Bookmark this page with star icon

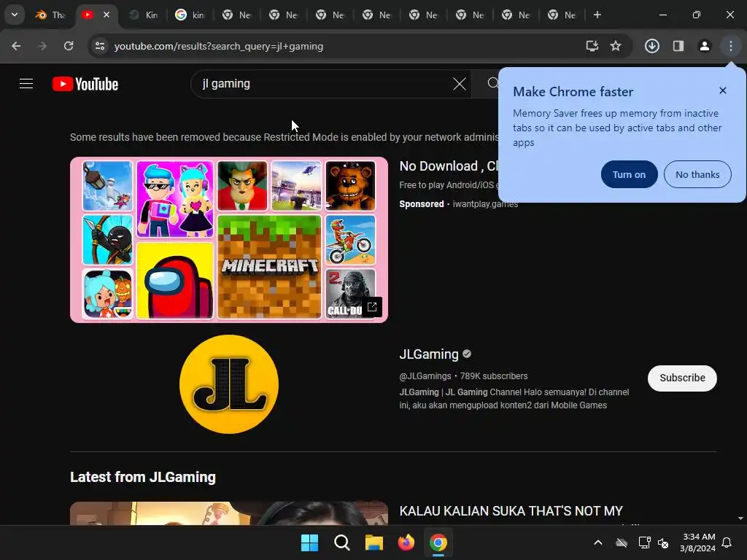coord(616,46)
